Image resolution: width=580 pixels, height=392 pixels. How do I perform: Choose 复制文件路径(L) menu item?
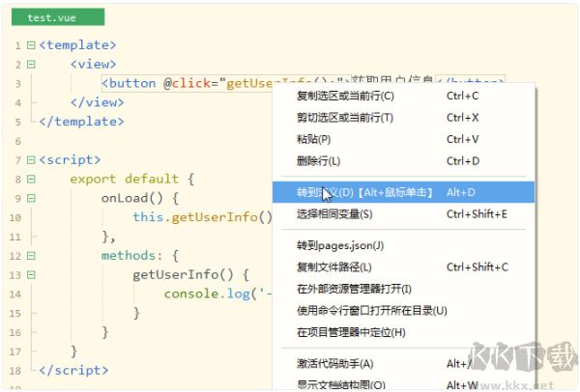click(334, 266)
